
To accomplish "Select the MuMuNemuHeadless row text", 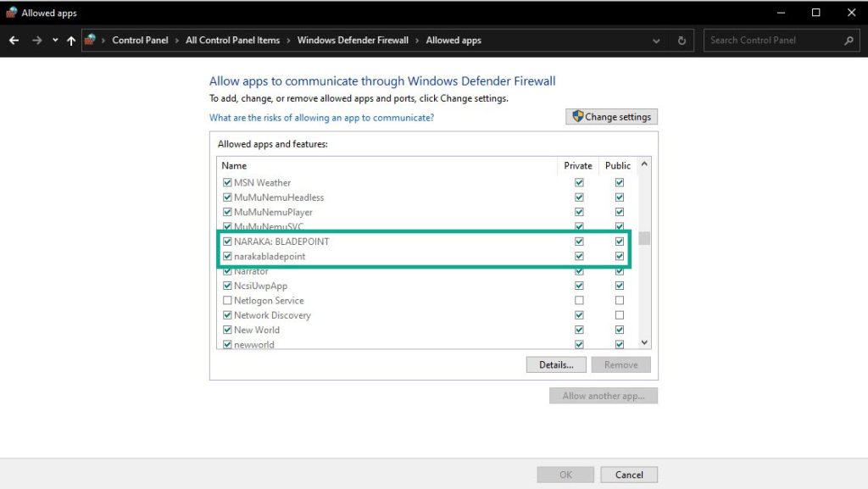I will tap(279, 197).
